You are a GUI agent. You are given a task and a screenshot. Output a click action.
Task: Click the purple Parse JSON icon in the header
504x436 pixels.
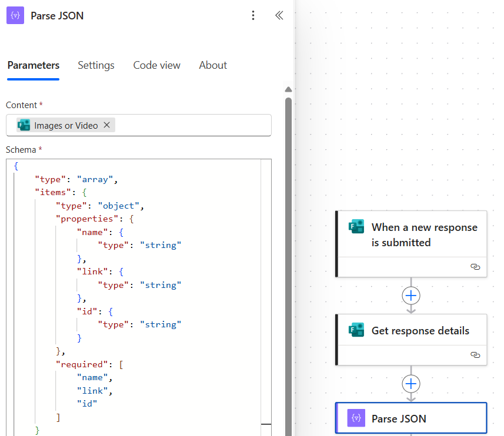point(15,15)
